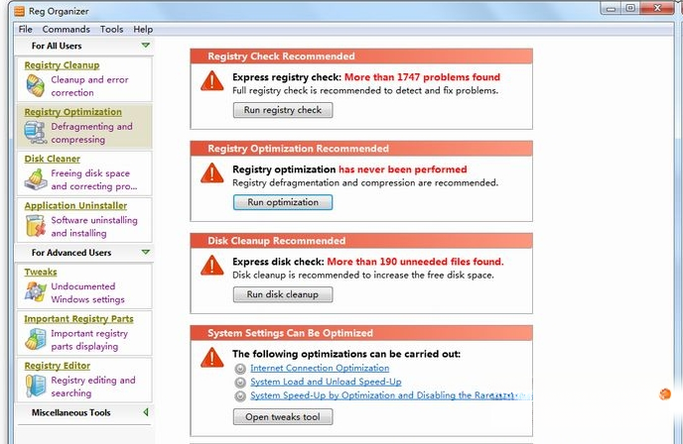Click the Registry Optimization computer icon
This screenshot has height=444, width=683.
tap(35, 132)
